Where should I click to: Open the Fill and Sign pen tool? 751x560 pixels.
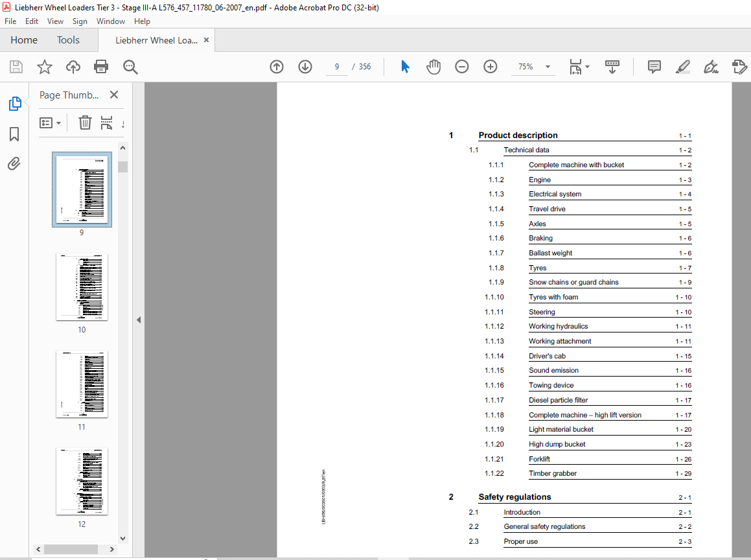click(711, 67)
